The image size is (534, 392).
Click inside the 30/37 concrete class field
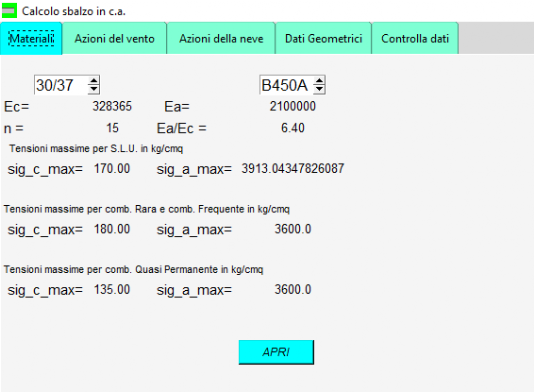pyautogui.click(x=61, y=85)
